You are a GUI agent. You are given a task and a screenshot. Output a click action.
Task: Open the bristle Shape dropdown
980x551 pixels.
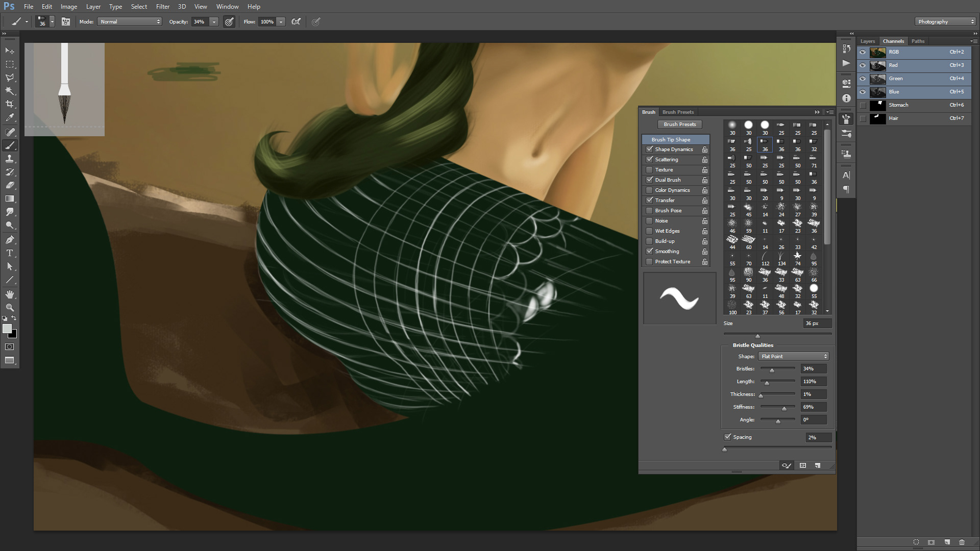[x=794, y=356]
